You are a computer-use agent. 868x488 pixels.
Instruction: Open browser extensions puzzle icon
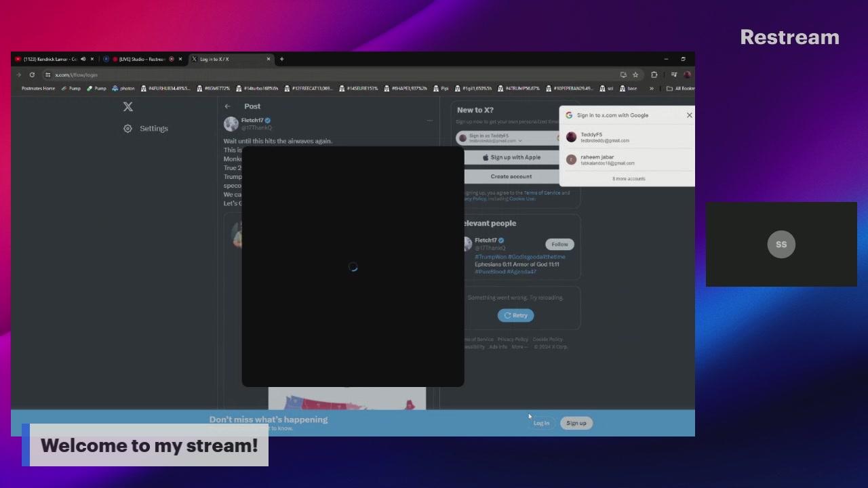654,75
